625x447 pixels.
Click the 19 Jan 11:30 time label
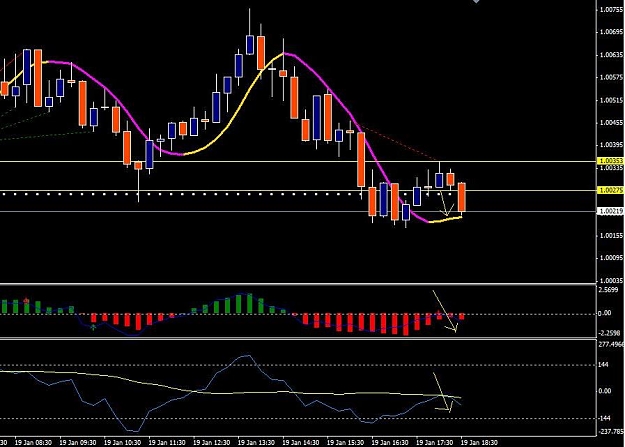click(167, 443)
